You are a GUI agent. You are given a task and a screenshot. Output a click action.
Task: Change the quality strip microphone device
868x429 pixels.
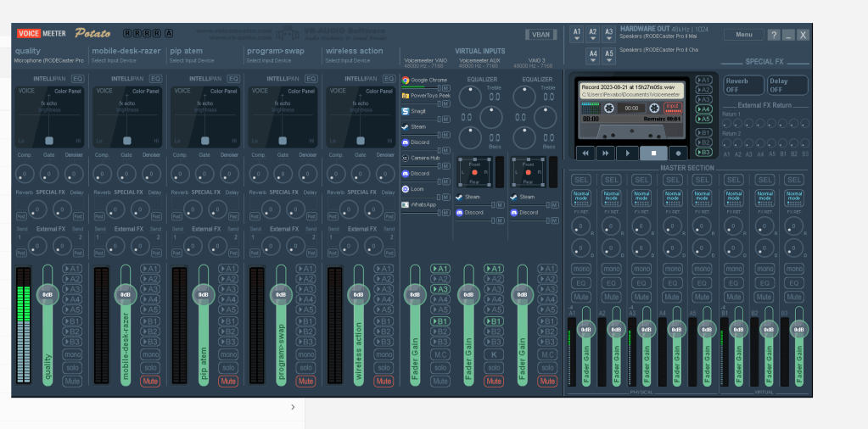[48, 61]
